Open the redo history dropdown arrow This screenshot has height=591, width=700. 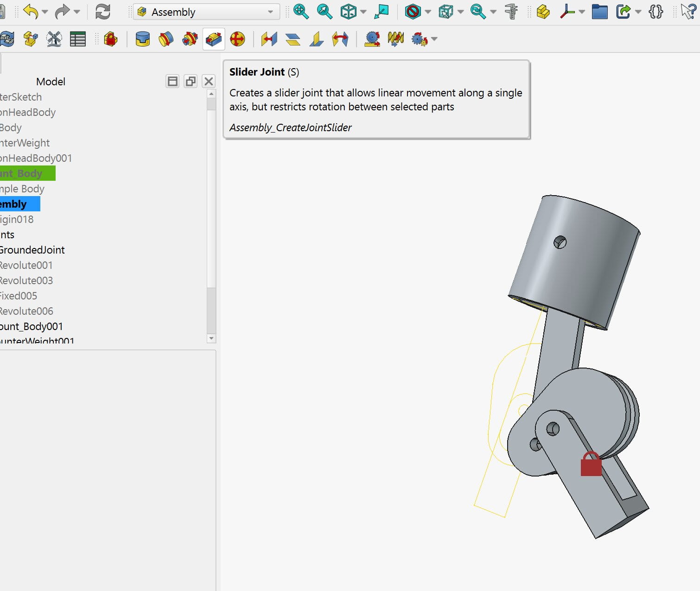pyautogui.click(x=77, y=12)
